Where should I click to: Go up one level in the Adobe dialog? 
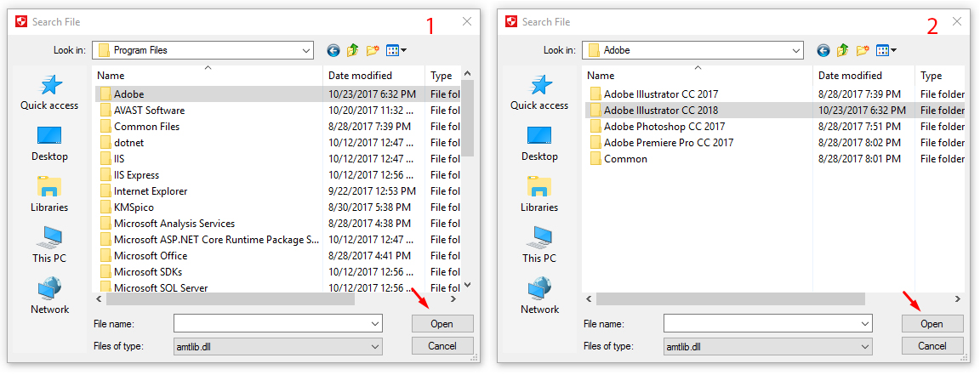click(842, 50)
